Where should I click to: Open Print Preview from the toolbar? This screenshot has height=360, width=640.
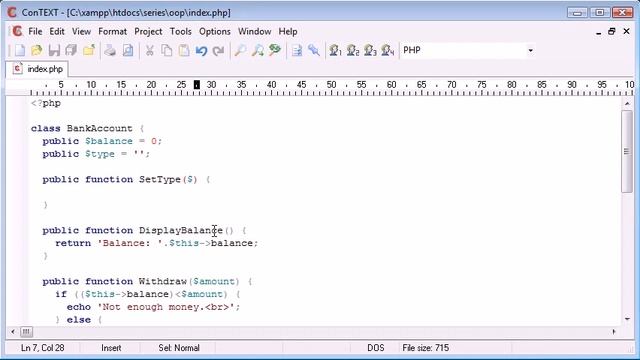128,51
